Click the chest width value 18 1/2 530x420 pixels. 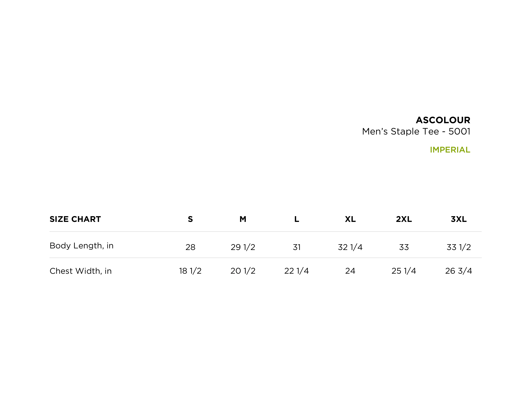pyautogui.click(x=190, y=271)
